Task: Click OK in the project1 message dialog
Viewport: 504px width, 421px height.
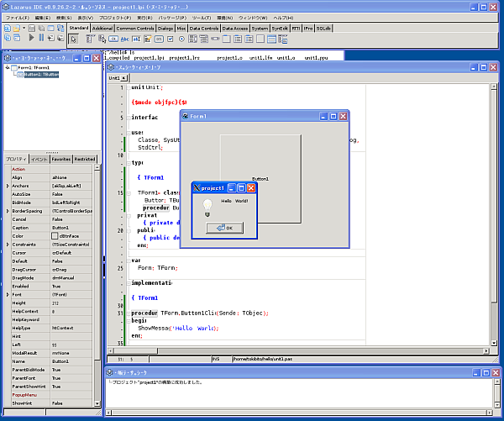Action: tap(224, 228)
